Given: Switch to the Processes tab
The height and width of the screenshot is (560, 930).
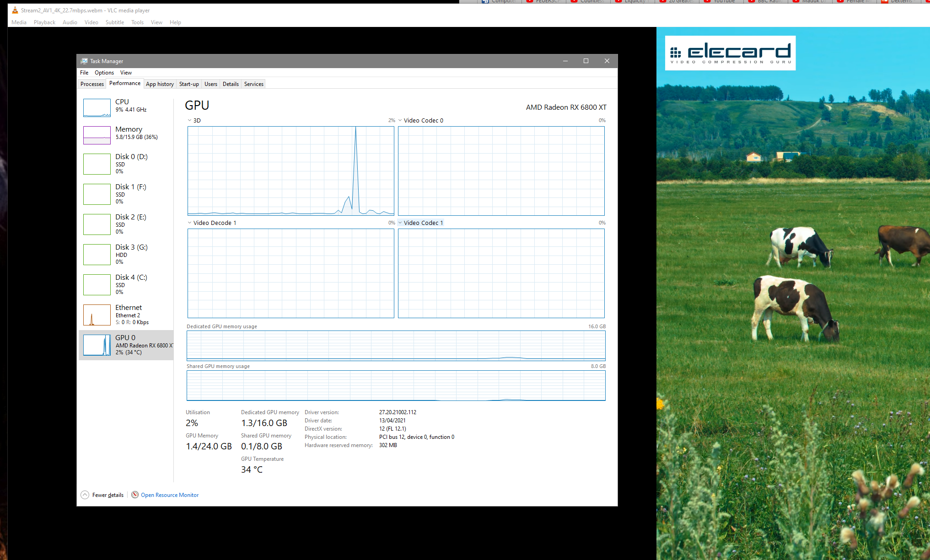Looking at the screenshot, I should 92,84.
